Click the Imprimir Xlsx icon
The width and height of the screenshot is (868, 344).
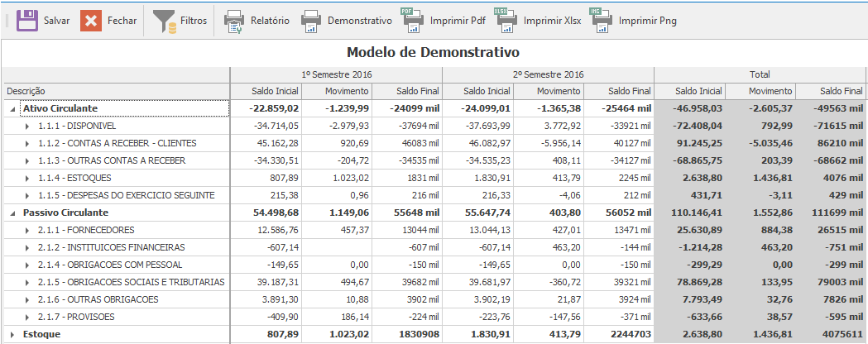point(506,20)
